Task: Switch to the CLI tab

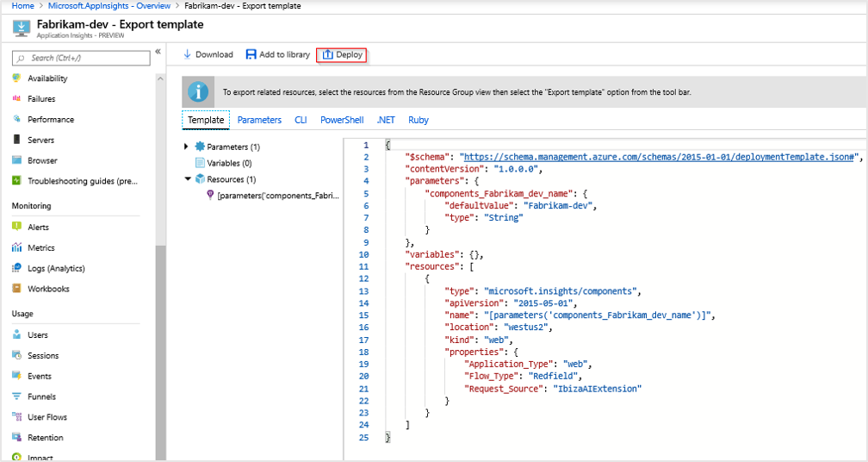Action: pyautogui.click(x=301, y=120)
